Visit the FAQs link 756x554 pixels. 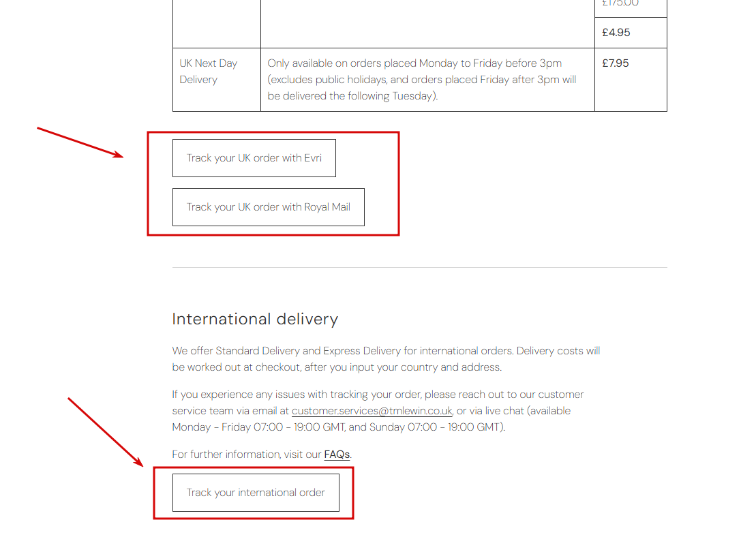(x=337, y=455)
